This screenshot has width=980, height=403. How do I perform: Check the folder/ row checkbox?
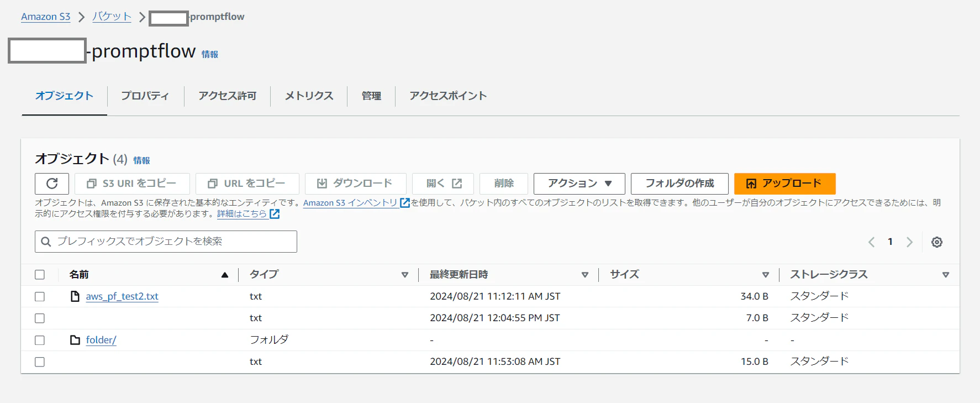40,341
